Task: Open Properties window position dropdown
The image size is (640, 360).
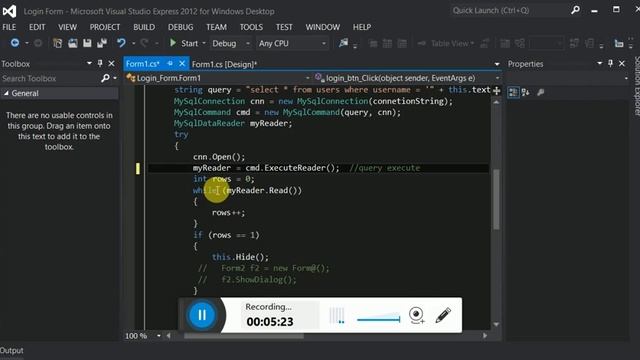Action: tap(599, 63)
